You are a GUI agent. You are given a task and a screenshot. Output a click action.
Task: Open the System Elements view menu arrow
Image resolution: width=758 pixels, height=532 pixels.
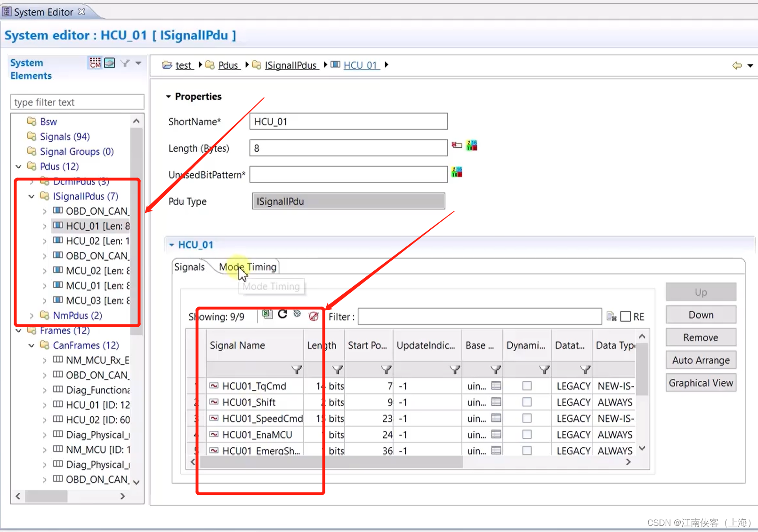click(138, 63)
